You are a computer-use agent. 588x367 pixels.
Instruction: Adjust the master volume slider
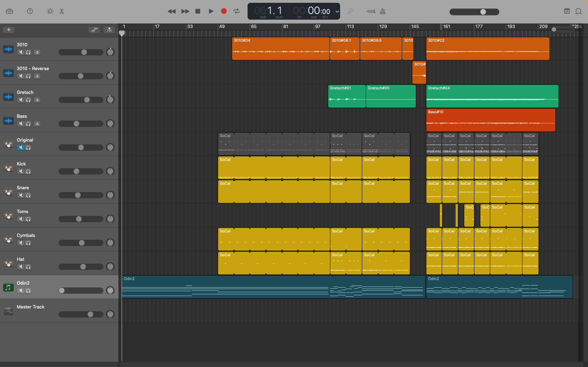(474, 12)
